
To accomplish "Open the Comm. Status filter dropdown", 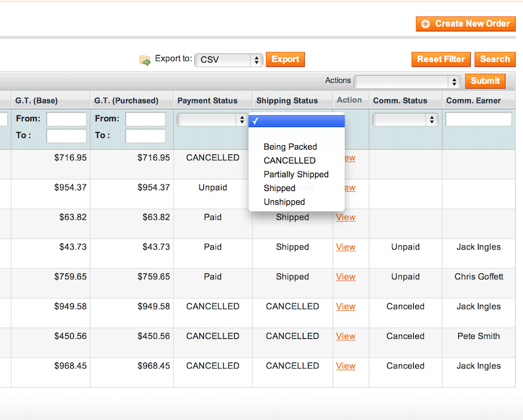I will pyautogui.click(x=405, y=120).
